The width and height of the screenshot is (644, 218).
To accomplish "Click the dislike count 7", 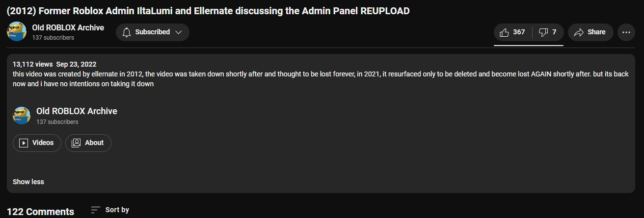I will coord(554,32).
